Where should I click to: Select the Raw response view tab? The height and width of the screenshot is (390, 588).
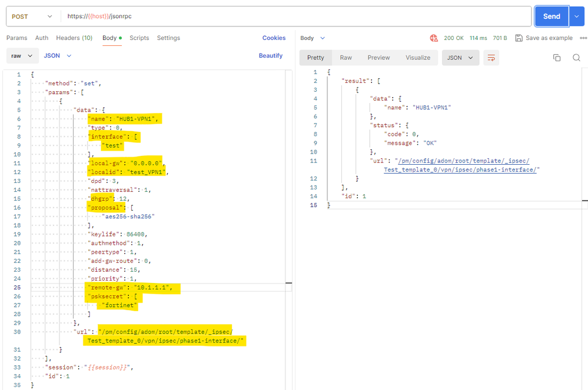[x=346, y=58]
